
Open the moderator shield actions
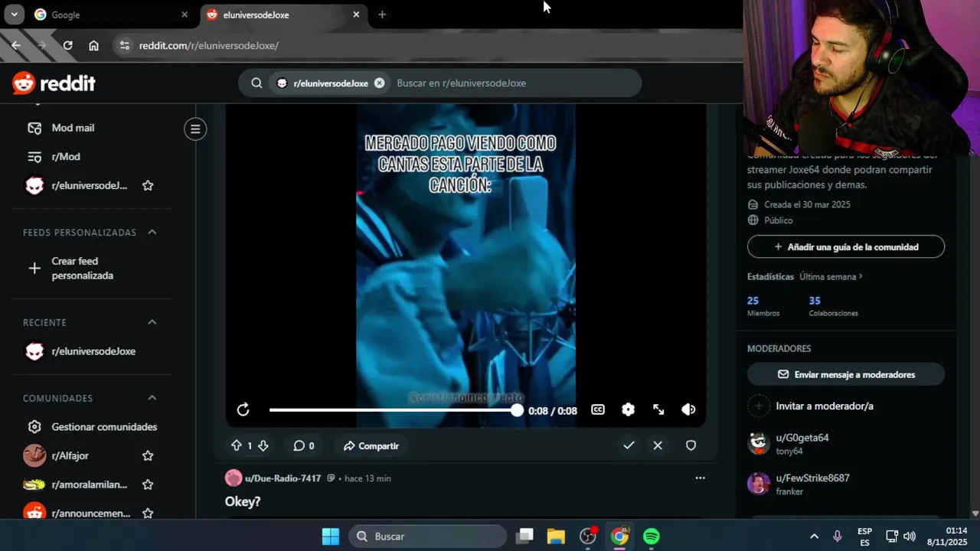pyautogui.click(x=691, y=445)
